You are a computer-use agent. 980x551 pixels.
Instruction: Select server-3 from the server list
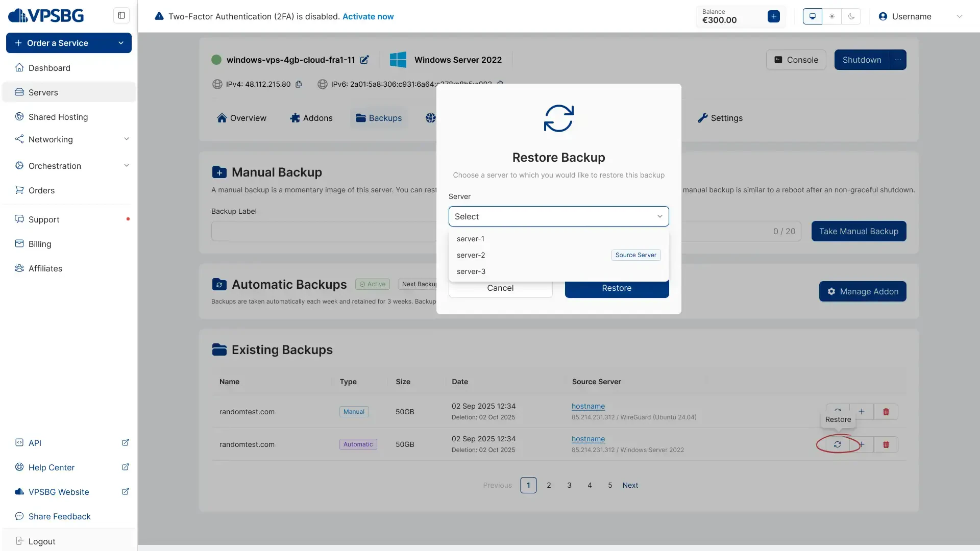point(471,271)
